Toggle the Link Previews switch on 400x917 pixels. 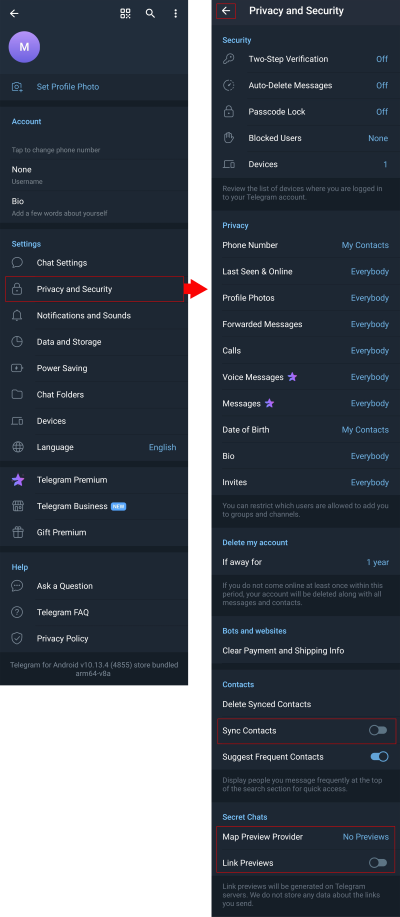378,863
